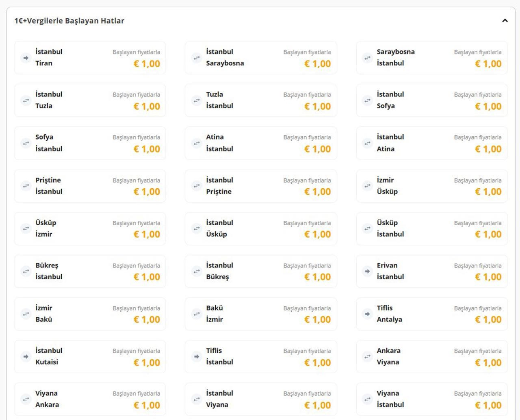Click the round-trip icon for Bükreş–İstanbul

(26, 271)
